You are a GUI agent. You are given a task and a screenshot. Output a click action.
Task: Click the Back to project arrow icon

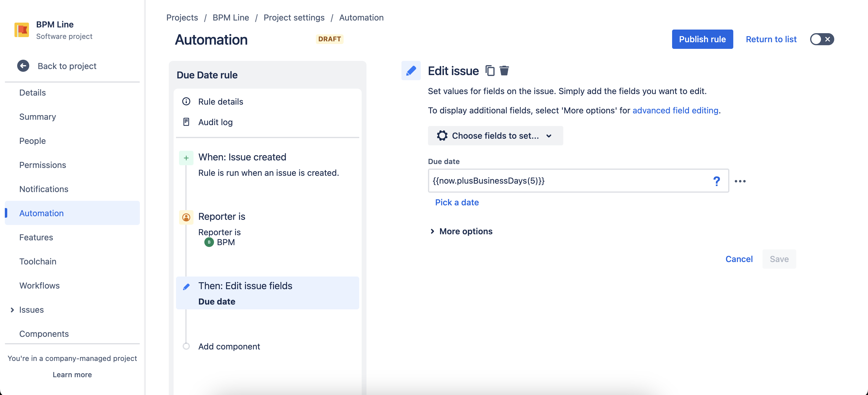(23, 66)
